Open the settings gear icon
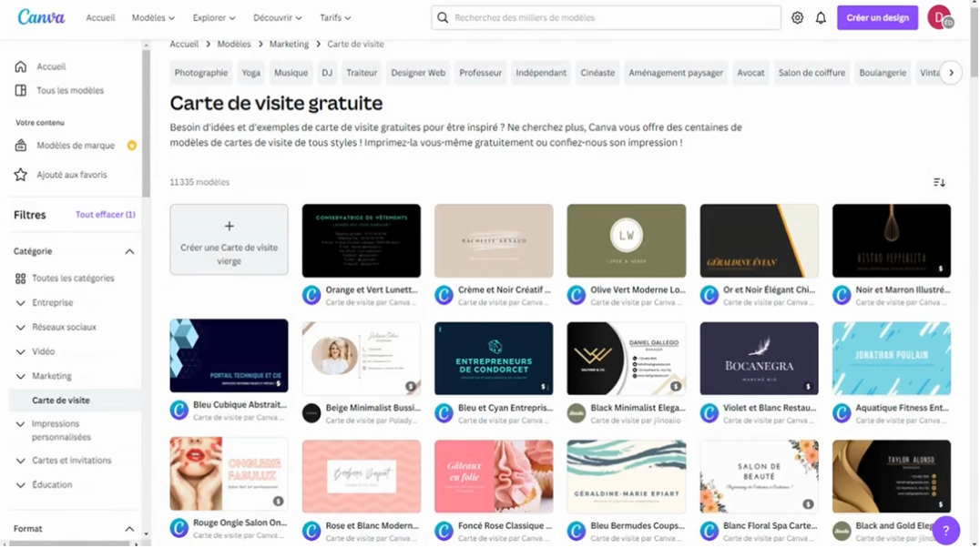980x548 pixels. pos(797,17)
